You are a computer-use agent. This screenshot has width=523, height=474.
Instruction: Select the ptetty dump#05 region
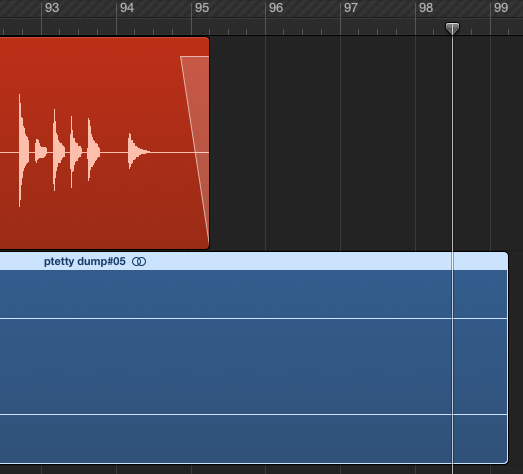tap(253, 358)
